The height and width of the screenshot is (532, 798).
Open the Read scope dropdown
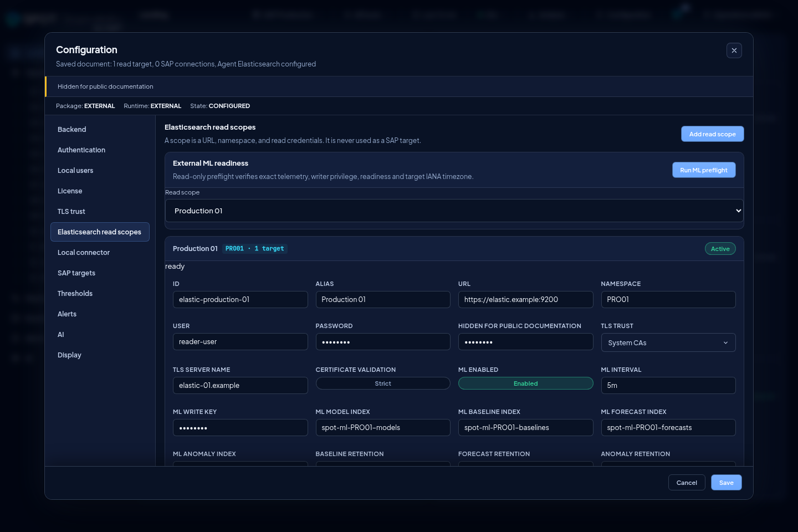(454, 211)
